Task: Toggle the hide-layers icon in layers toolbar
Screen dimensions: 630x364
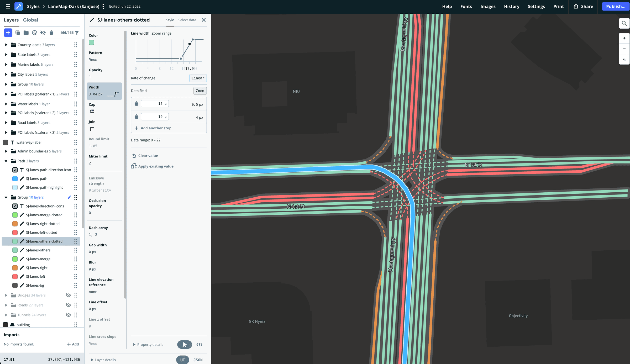Action: coord(43,33)
